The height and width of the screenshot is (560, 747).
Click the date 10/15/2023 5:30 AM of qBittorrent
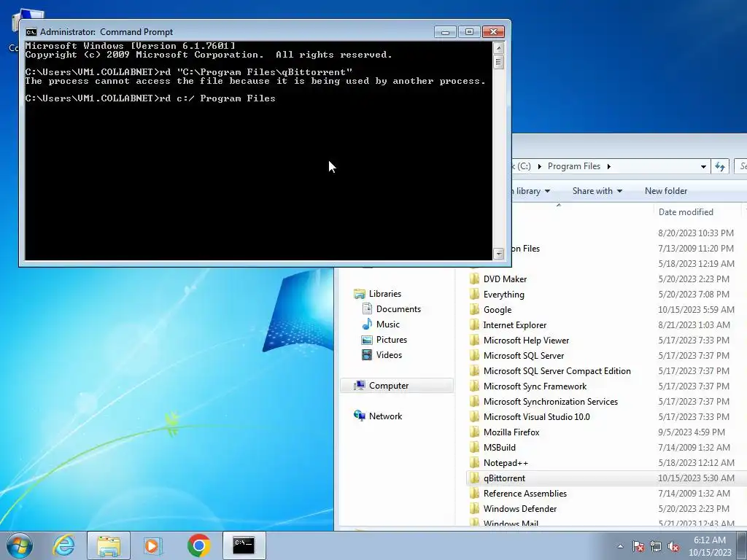pos(696,478)
